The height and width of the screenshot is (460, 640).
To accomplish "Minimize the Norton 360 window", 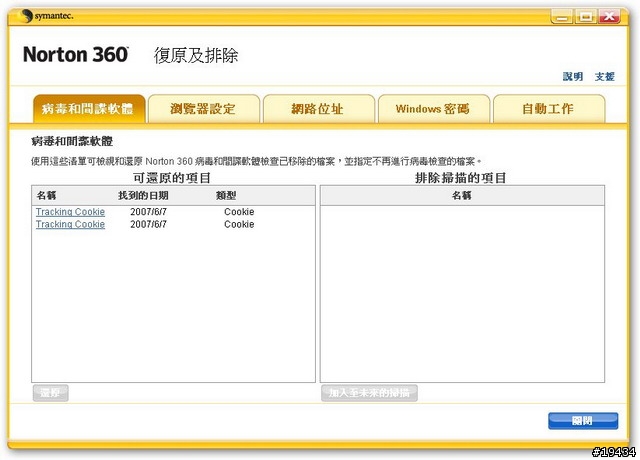I will (562, 16).
